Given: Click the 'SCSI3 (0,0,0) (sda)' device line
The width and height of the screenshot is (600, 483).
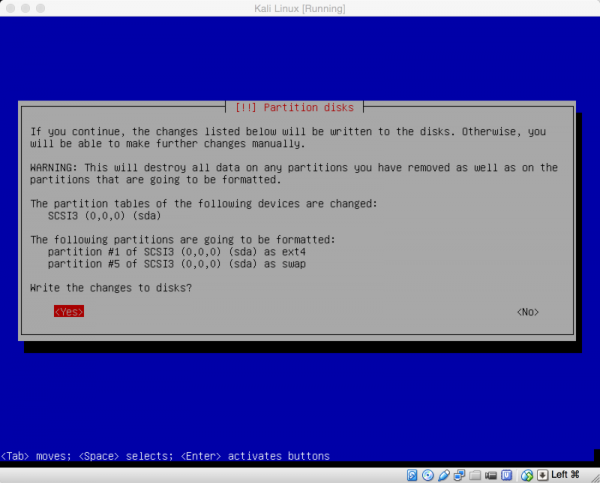Looking at the screenshot, I should pos(104,215).
